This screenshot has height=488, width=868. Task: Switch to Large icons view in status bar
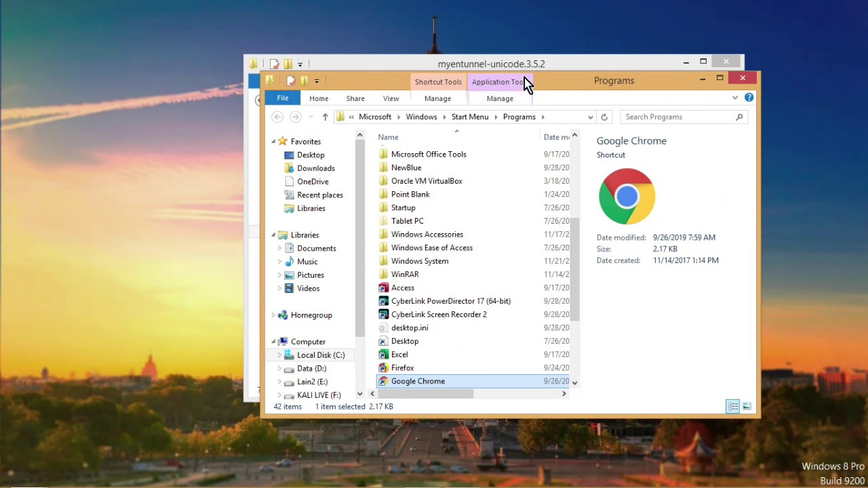tap(747, 407)
